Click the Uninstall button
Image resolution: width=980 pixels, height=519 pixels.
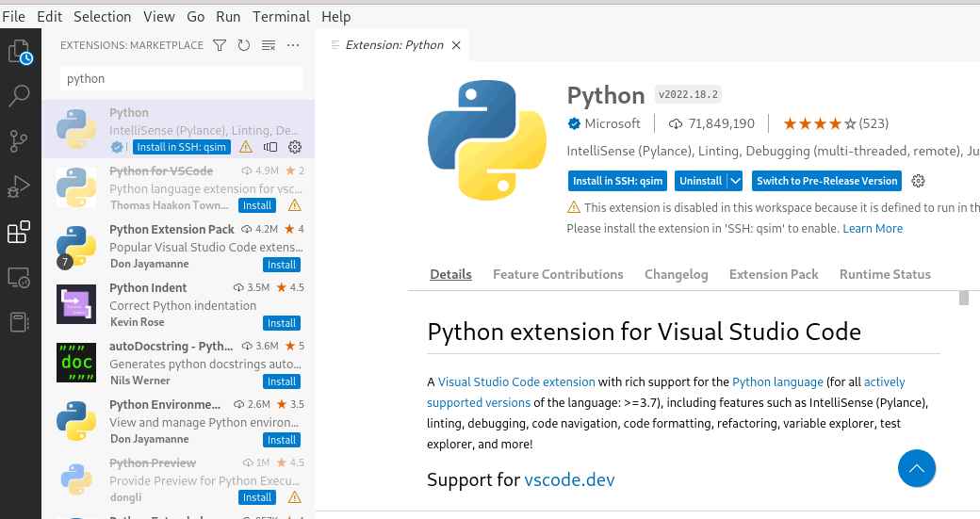[x=701, y=181]
